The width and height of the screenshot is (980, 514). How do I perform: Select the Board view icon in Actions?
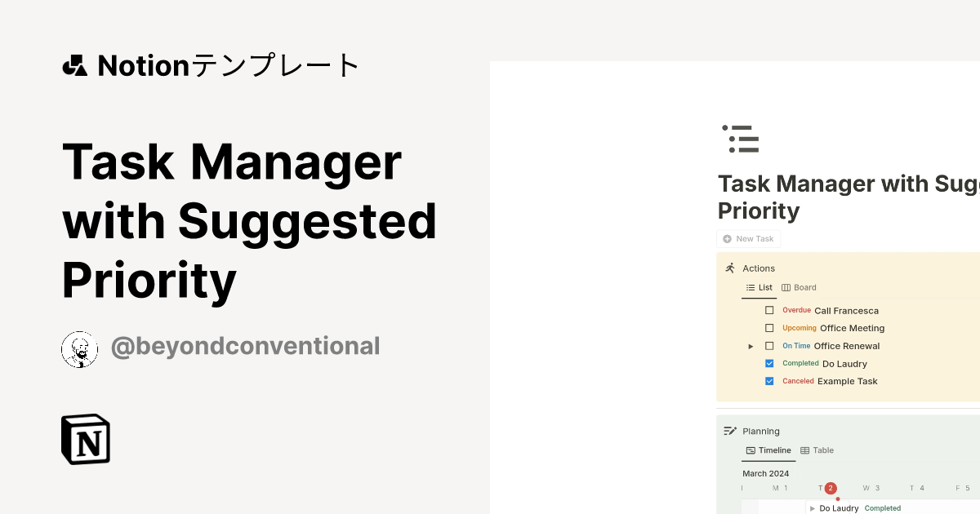click(x=786, y=287)
